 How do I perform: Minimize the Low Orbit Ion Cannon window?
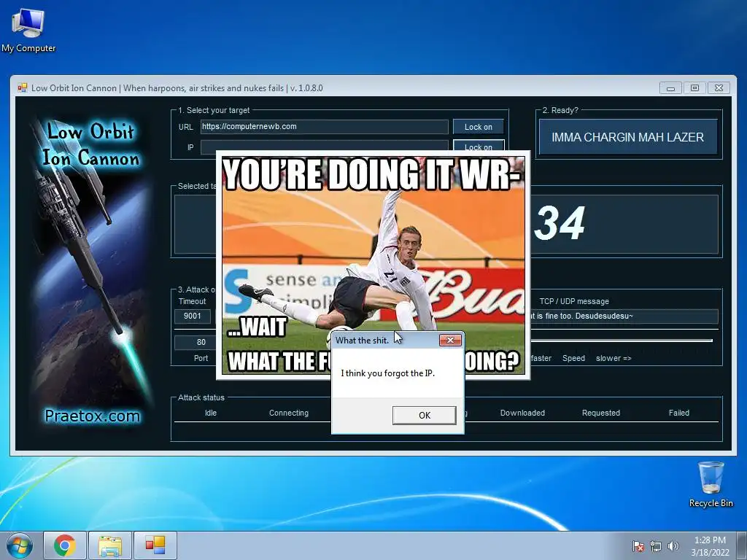coord(671,88)
